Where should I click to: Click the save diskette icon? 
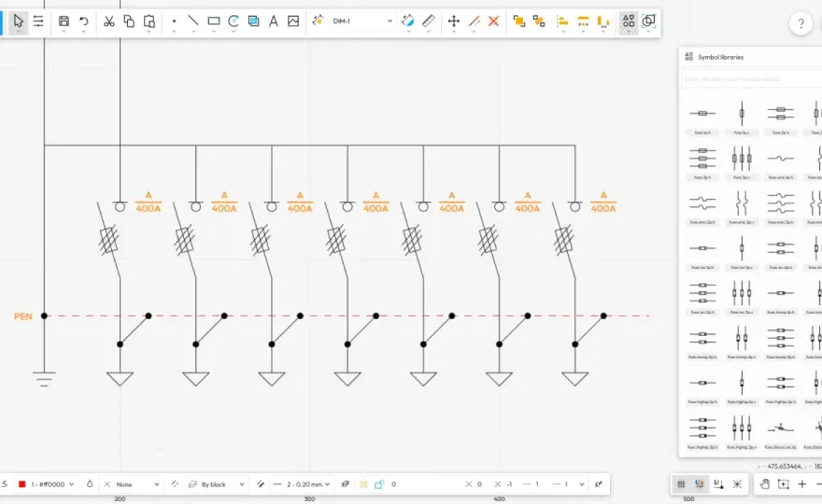64,21
